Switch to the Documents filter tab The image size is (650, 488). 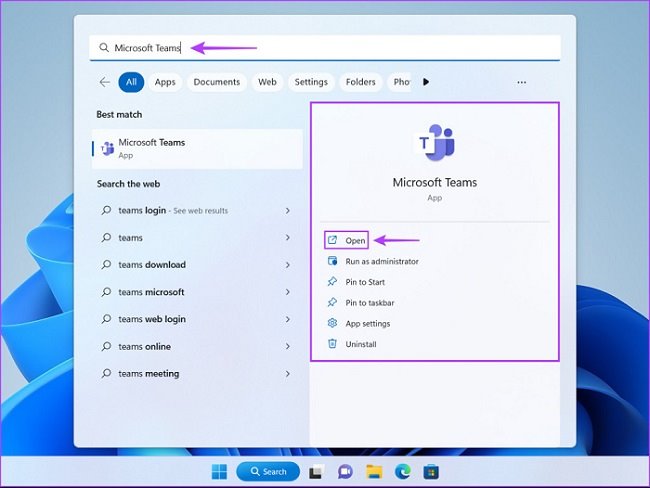click(217, 82)
